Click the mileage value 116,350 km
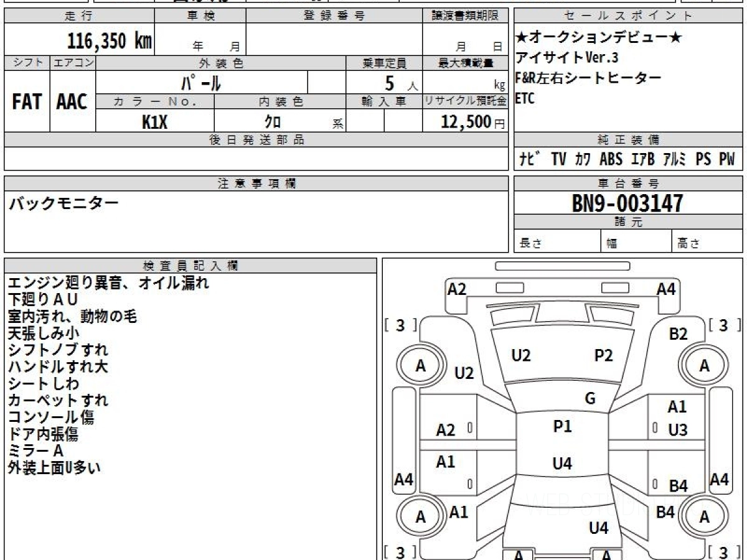The image size is (747, 560). point(110,41)
